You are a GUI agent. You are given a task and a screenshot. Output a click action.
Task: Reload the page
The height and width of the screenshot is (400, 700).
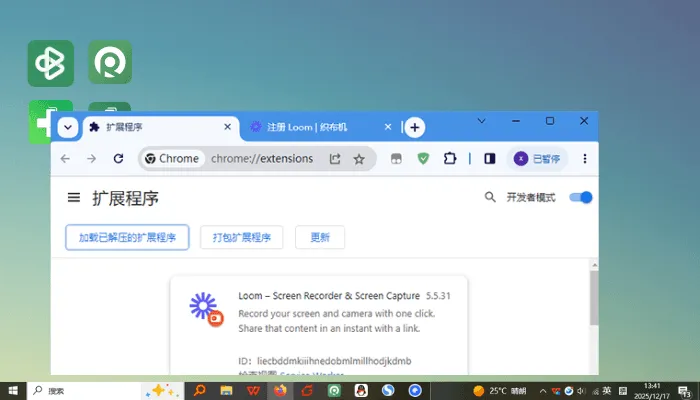(x=118, y=158)
